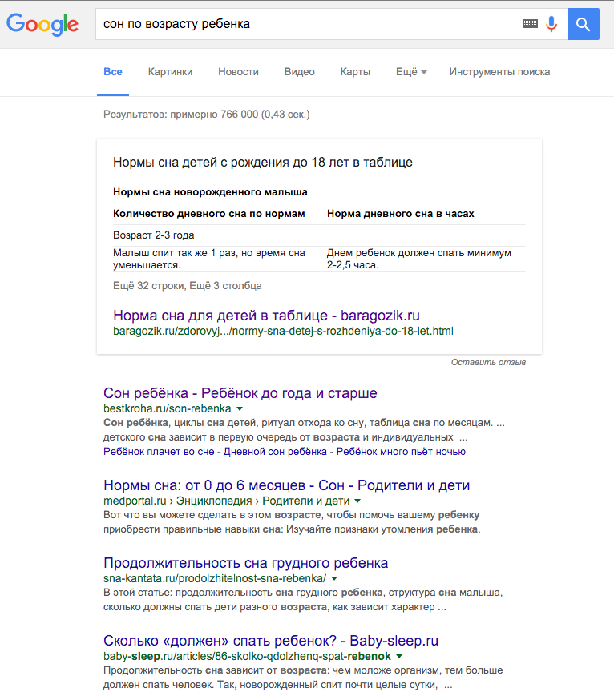This screenshot has height=700, width=614.
Task: Focus the search field with сон по возрасту ребенка
Action: tap(309, 24)
